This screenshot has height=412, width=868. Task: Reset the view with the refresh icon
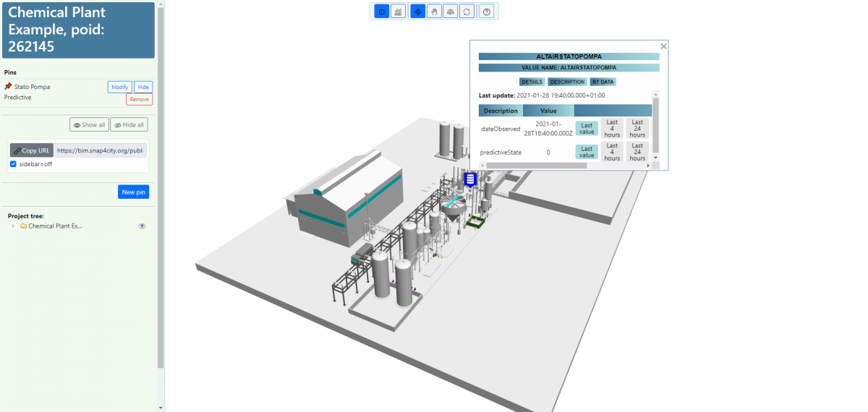[467, 12]
